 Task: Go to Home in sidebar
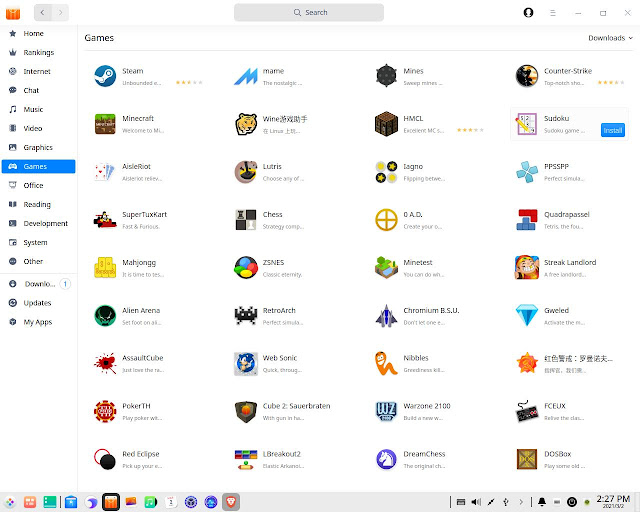[38, 33]
